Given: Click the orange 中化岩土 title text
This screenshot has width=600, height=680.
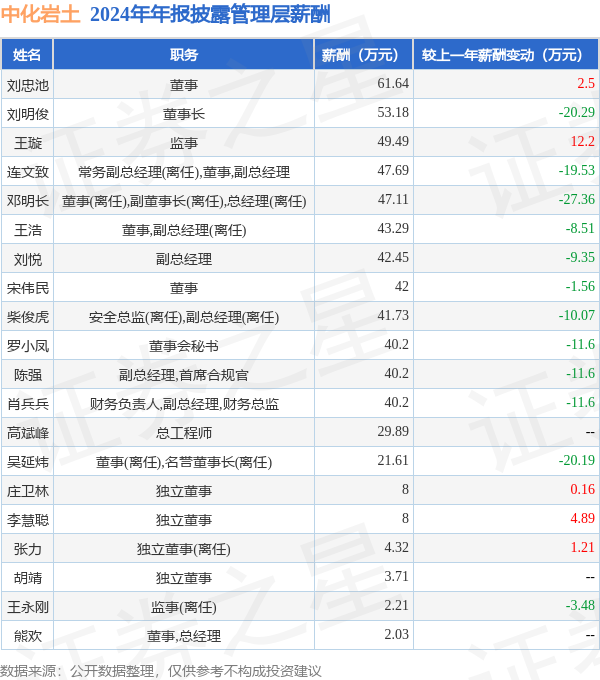Looking at the screenshot, I should (x=40, y=14).
